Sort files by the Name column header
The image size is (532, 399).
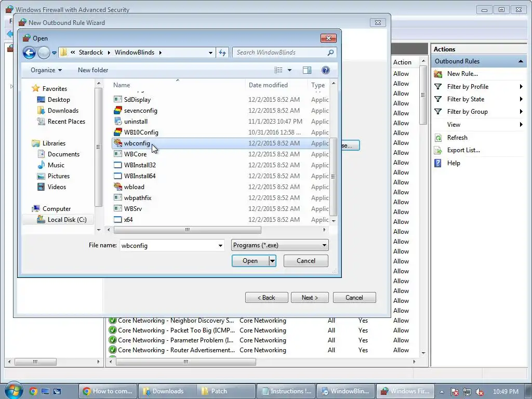click(x=178, y=85)
